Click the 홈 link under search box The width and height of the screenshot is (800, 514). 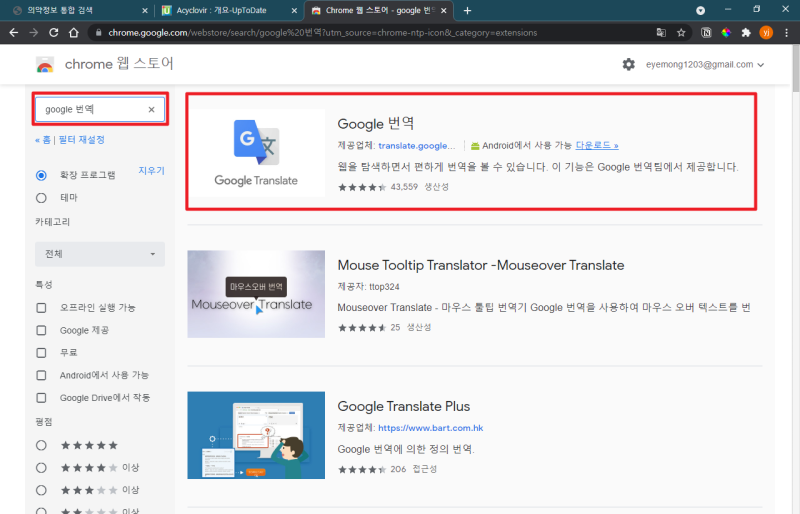pos(44,139)
